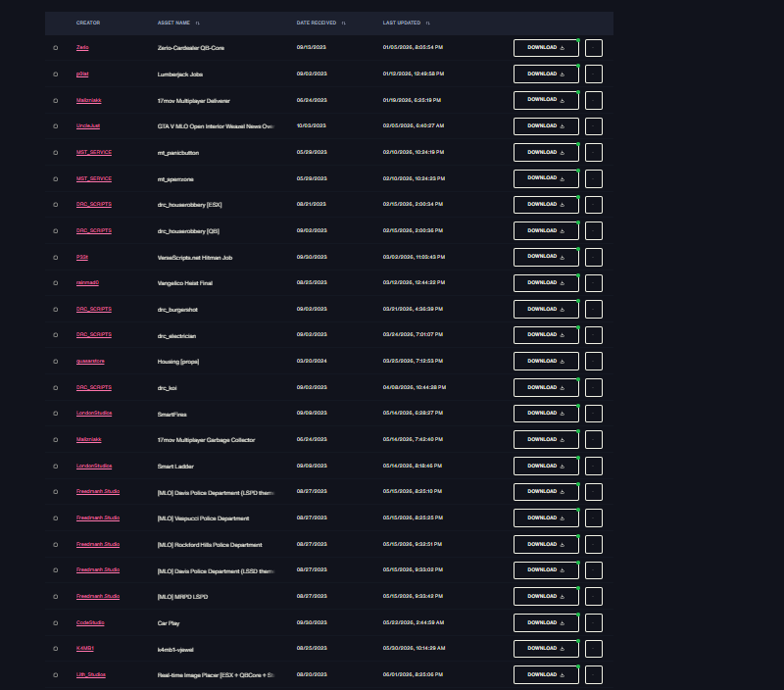784x690 pixels.
Task: Open more options for Smart Ladder
Action: coord(594,466)
